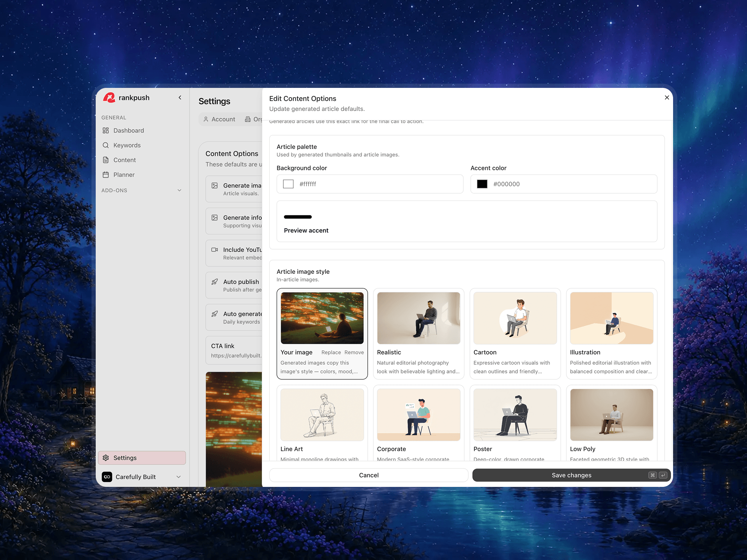
Task: Switch to the Account tab
Action: 219,119
